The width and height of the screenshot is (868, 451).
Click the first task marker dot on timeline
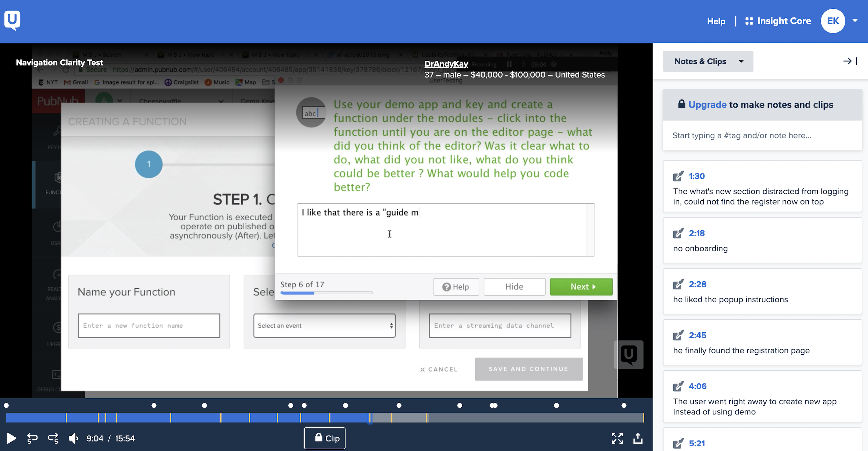pos(6,405)
